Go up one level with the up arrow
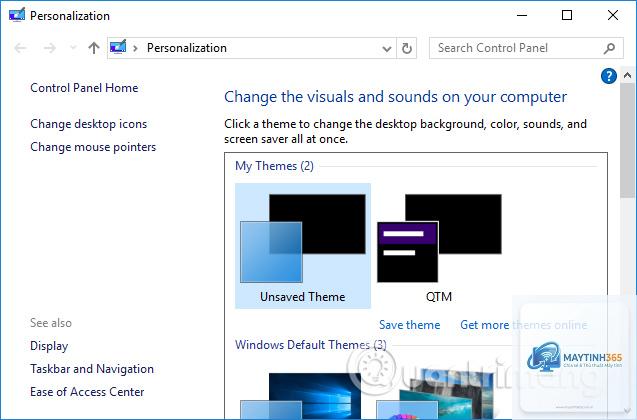This screenshot has width=637, height=420. tap(94, 48)
